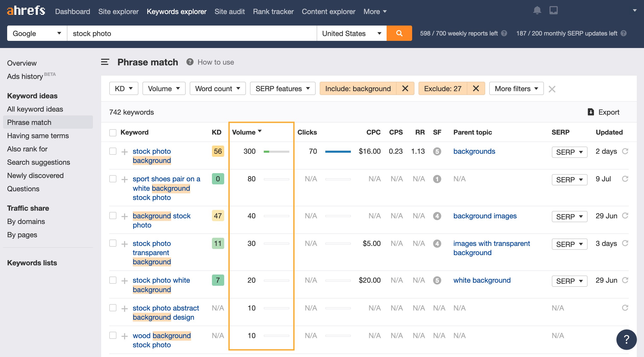Check the 'wood background stock photo' checkbox

(113, 336)
